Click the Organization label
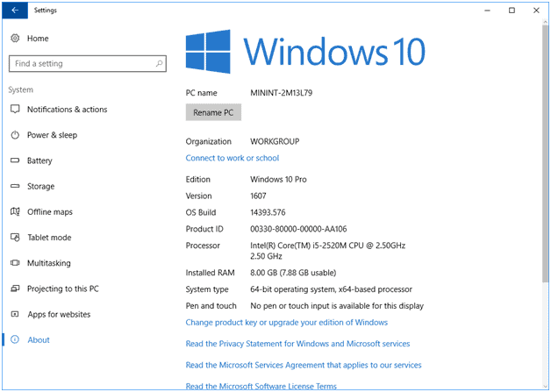The width and height of the screenshot is (551, 392). click(x=209, y=141)
